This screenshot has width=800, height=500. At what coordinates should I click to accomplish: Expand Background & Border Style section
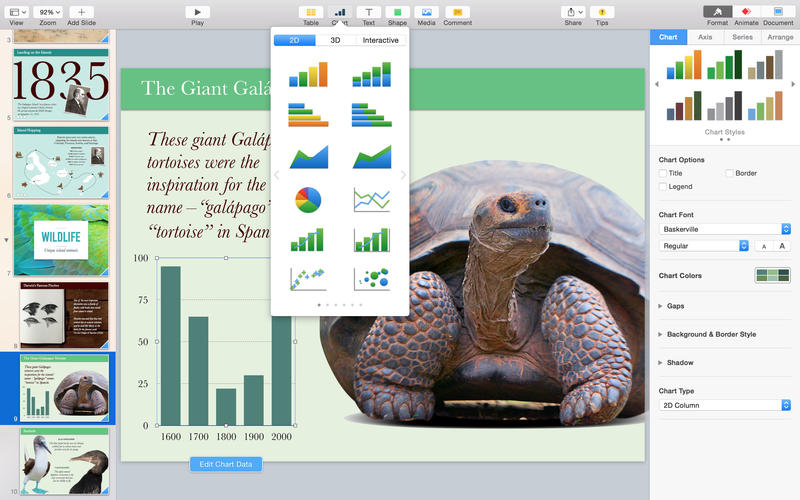pyautogui.click(x=660, y=334)
